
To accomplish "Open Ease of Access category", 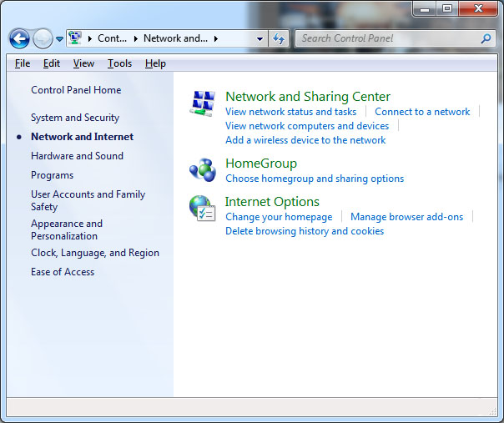I will (63, 272).
